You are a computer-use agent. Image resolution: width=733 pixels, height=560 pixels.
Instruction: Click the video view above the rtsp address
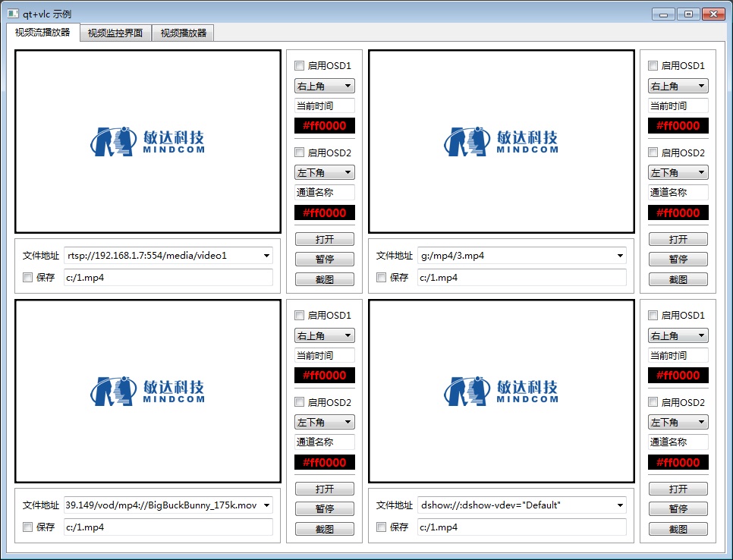(x=148, y=141)
